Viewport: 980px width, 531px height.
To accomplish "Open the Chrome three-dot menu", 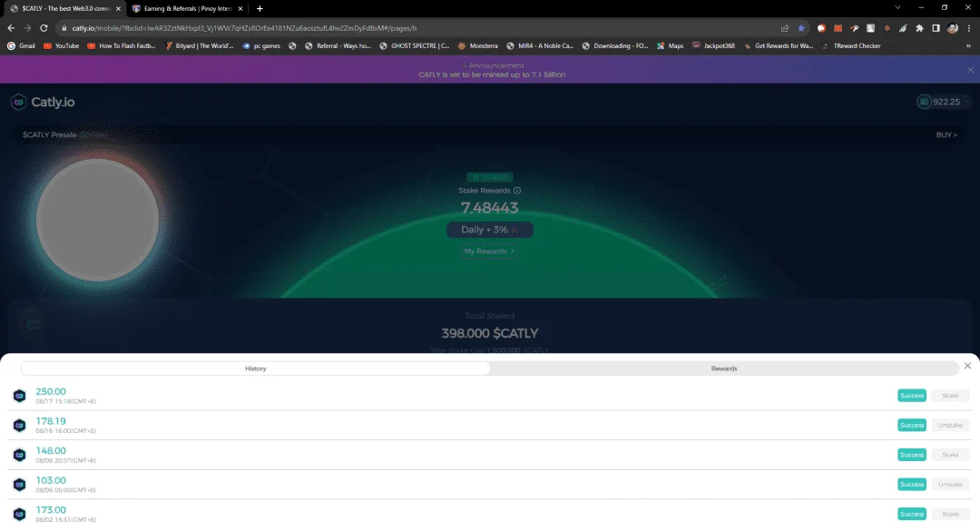I will coord(969,28).
